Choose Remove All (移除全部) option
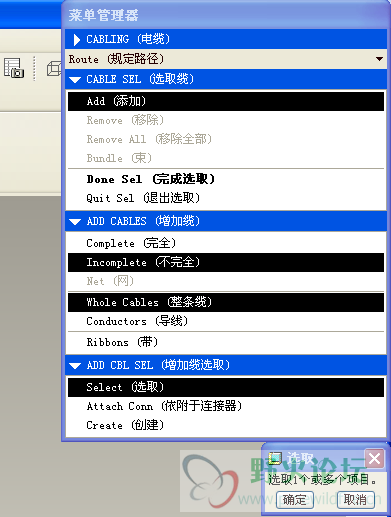The width and height of the screenshot is (391, 517). pos(226,139)
